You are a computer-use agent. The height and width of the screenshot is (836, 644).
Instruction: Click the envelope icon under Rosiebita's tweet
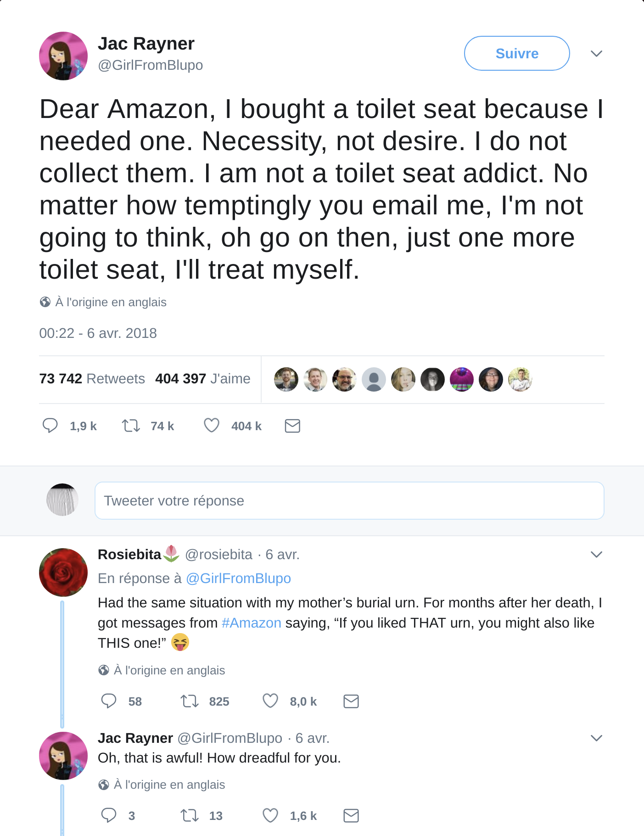tap(351, 701)
